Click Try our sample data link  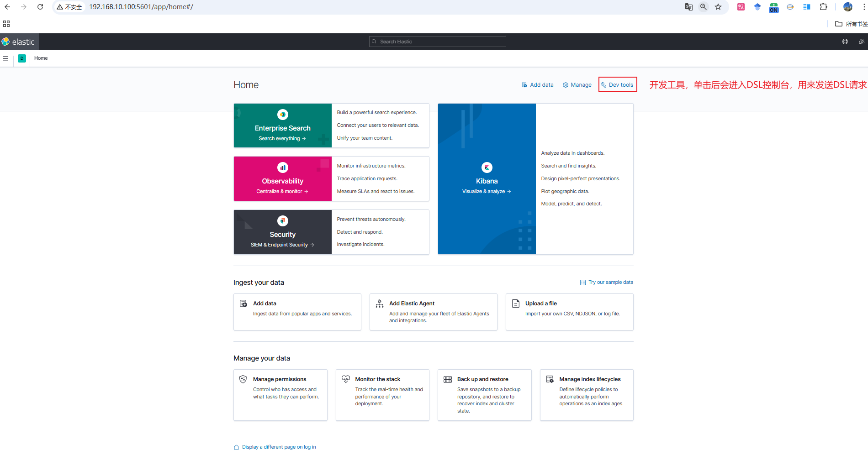pyautogui.click(x=607, y=283)
